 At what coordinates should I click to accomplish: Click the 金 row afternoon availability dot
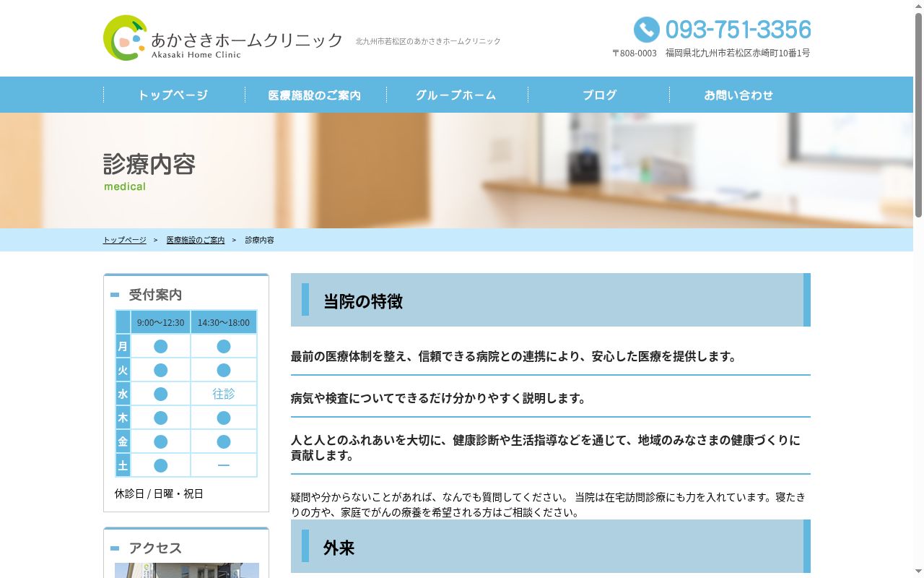(x=224, y=441)
